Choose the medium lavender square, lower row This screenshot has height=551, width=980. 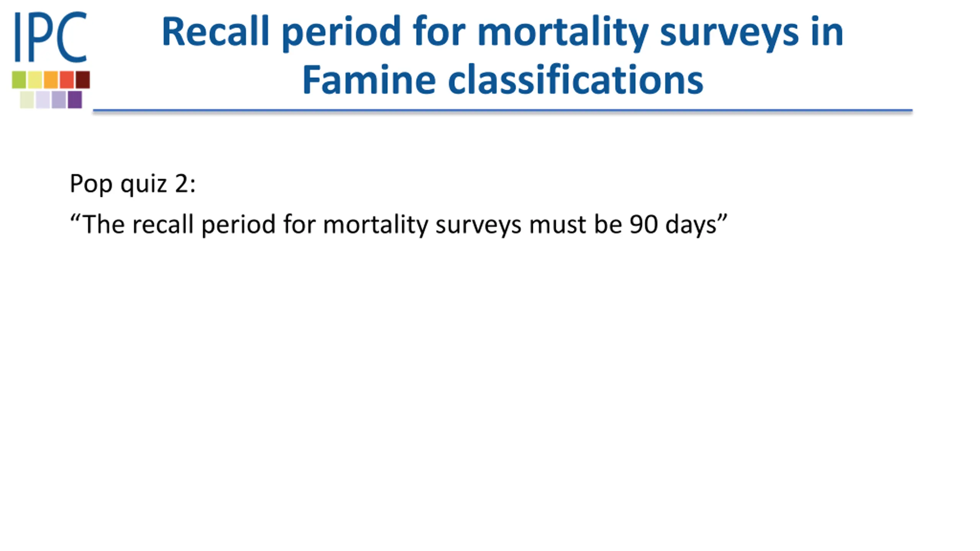pyautogui.click(x=59, y=99)
